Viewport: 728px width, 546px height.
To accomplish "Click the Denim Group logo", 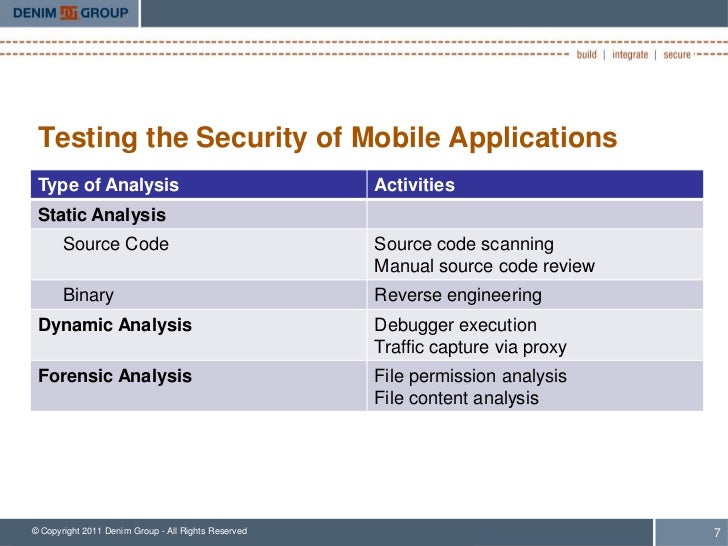I will (71, 13).
